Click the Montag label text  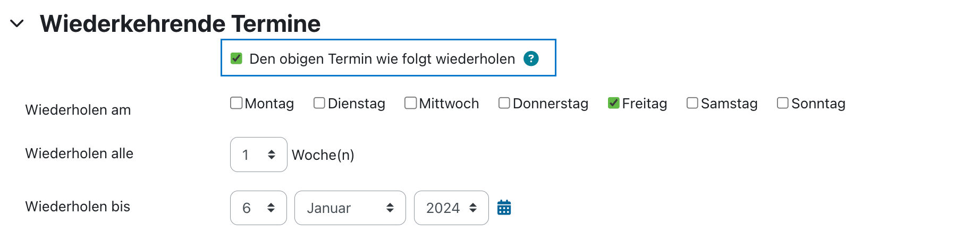(x=269, y=104)
